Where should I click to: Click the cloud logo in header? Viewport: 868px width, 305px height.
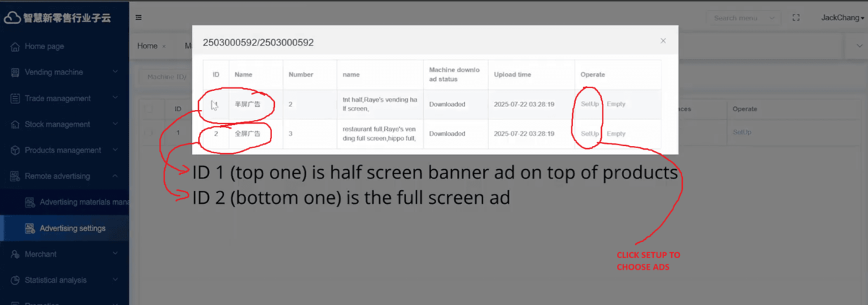point(12,17)
